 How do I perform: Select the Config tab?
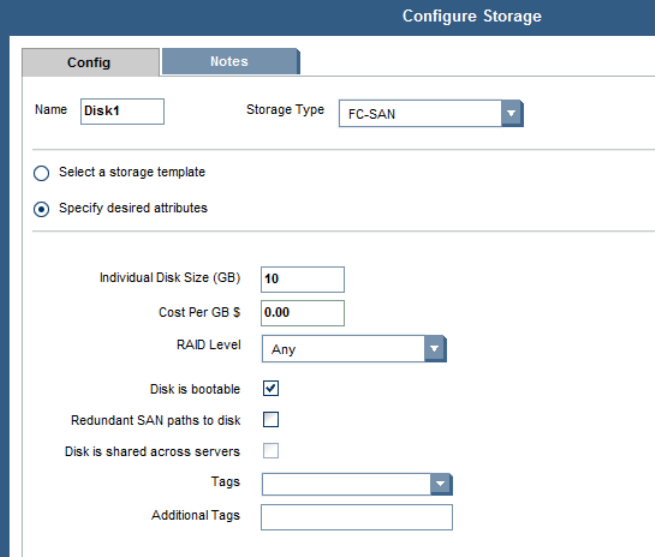89,63
